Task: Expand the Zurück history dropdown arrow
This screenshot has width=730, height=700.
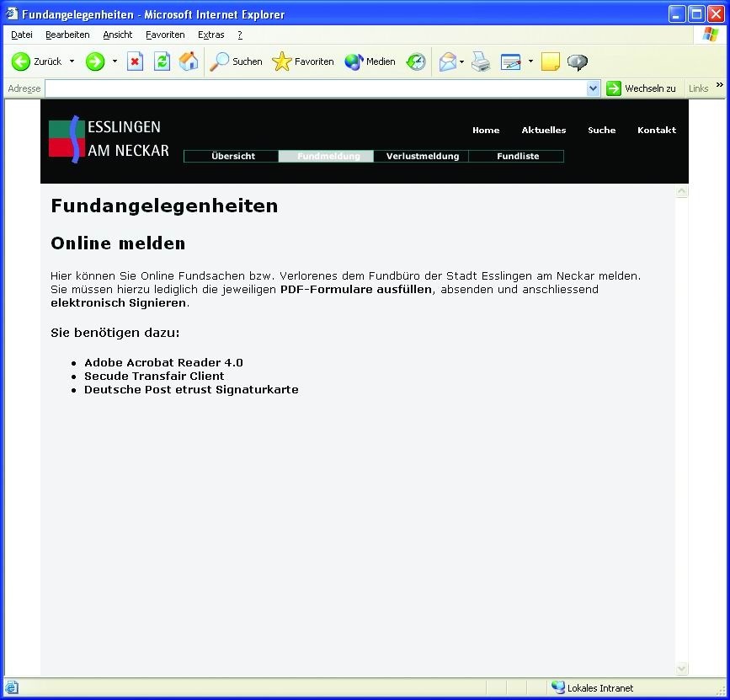Action: 72,61
